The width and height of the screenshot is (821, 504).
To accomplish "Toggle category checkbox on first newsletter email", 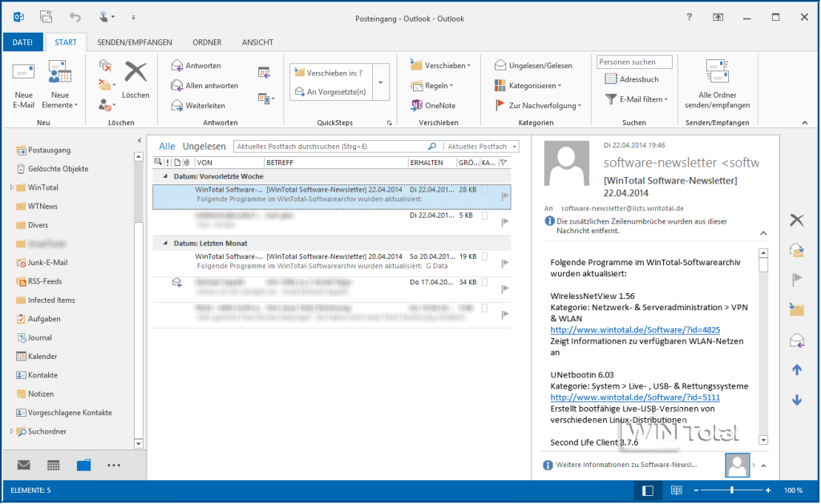I will (x=485, y=190).
